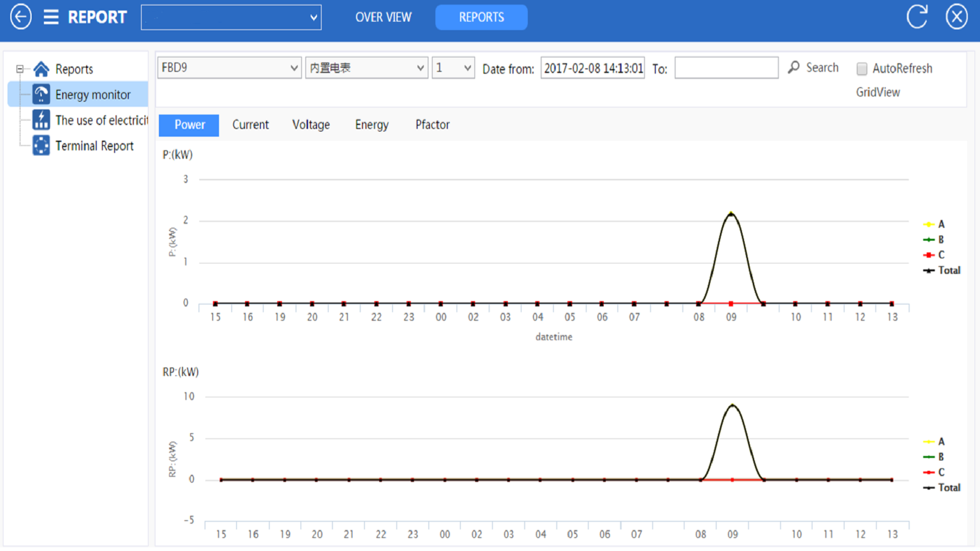Click the back arrow icon

[x=20, y=17]
